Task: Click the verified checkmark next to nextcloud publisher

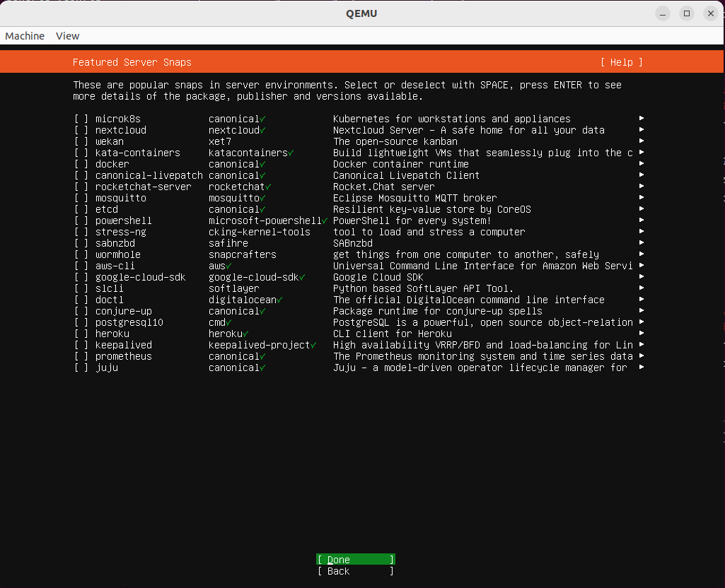Action: pos(263,130)
